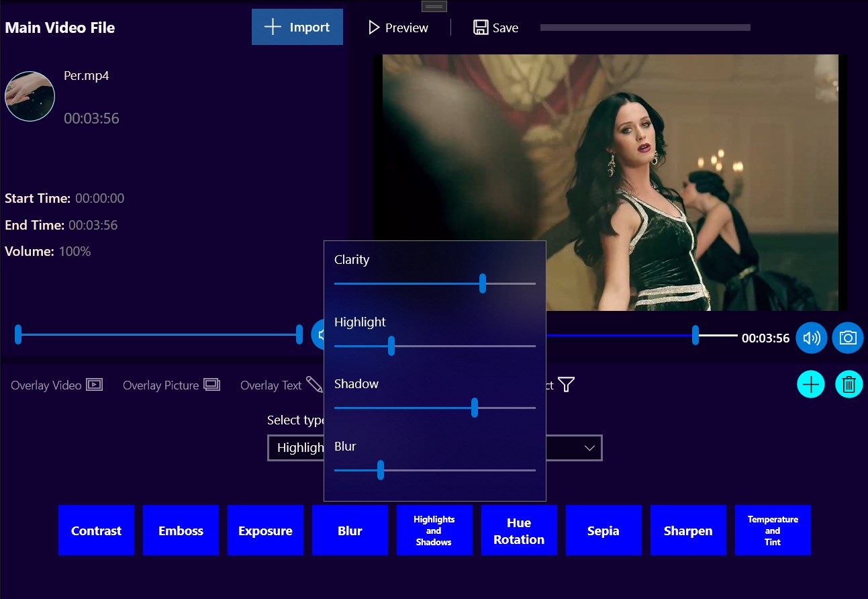The width and height of the screenshot is (868, 599).
Task: Click the top window drag handle
Action: (x=434, y=6)
